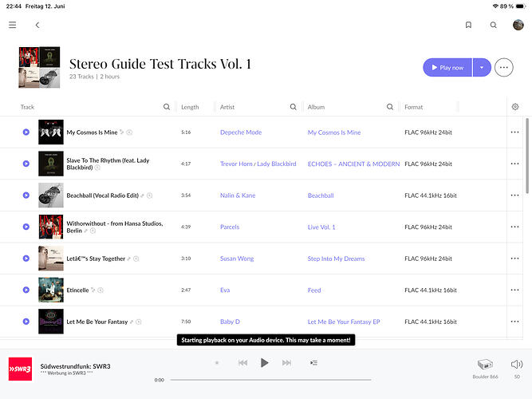Sort by the Format column header
The height and width of the screenshot is (399, 532).
414,107
